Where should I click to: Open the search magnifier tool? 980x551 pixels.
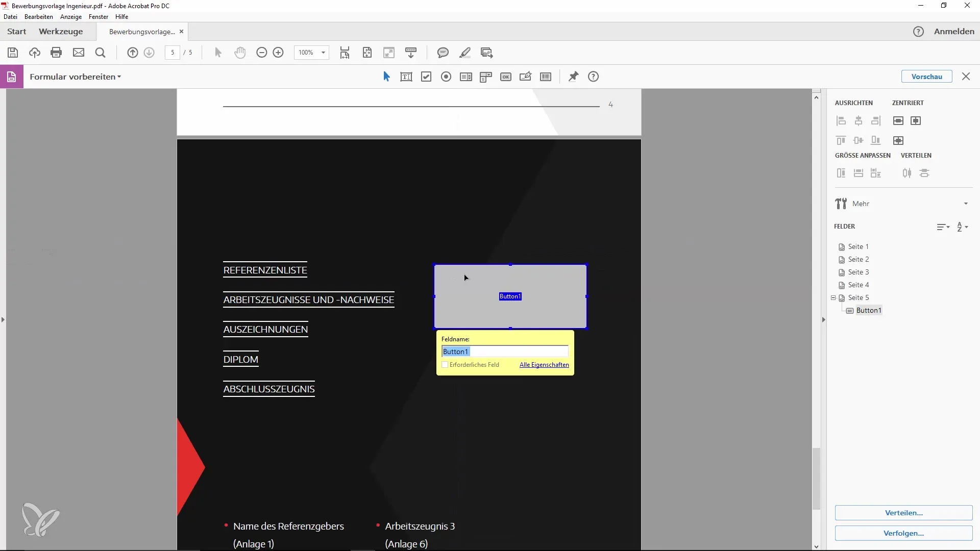(101, 53)
